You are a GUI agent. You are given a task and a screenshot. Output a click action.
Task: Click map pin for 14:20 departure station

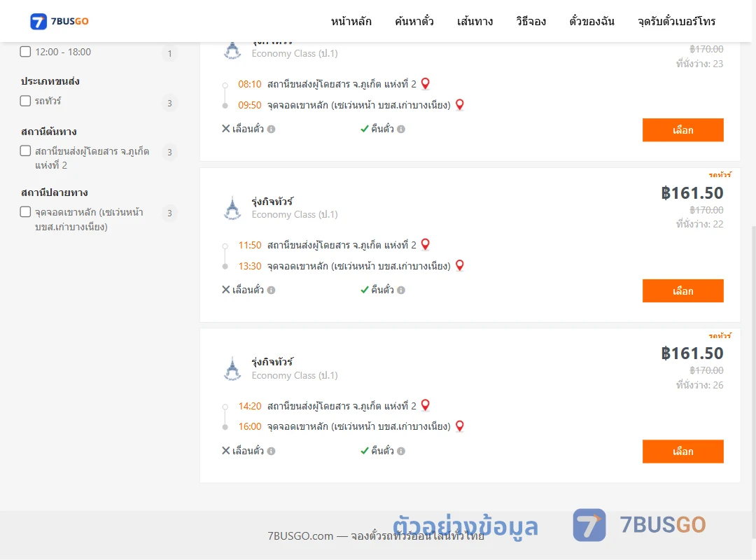(x=426, y=405)
